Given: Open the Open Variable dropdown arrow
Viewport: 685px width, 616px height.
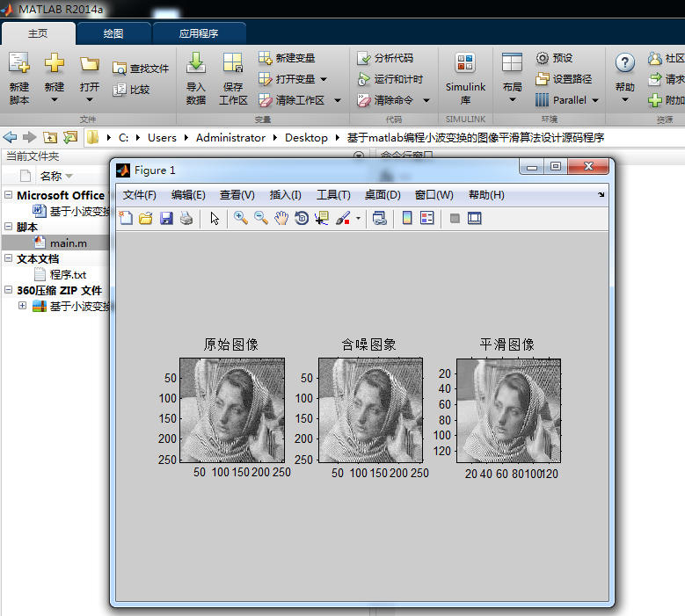Looking at the screenshot, I should [324, 79].
